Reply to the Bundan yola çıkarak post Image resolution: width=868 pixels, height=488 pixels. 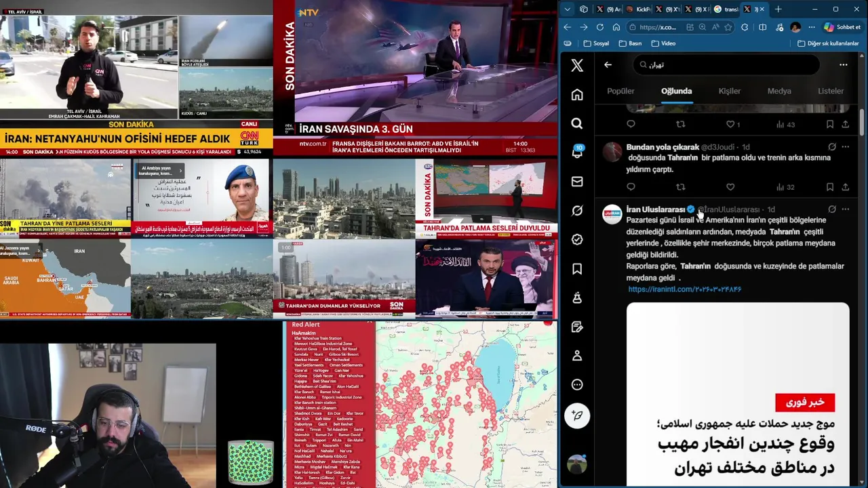631,187
